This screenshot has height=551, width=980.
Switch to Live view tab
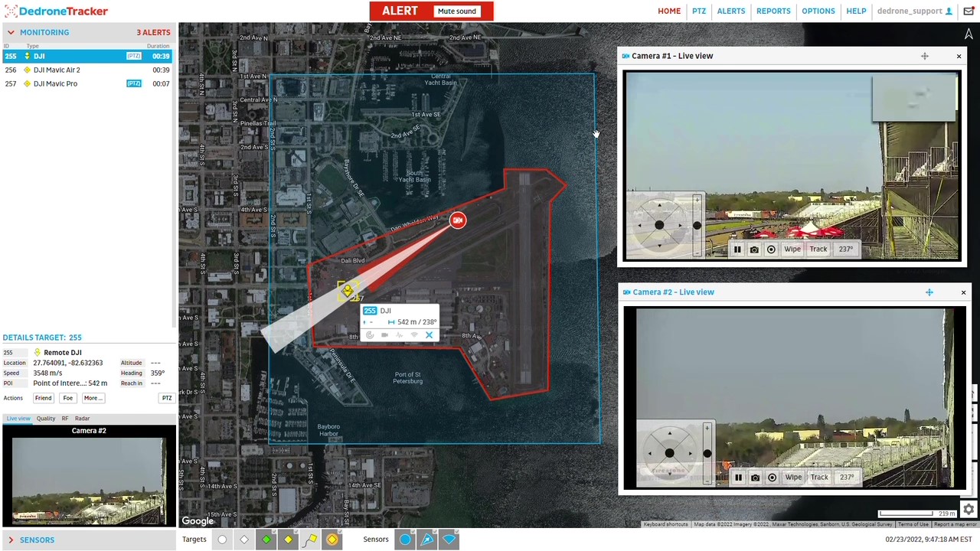[18, 419]
